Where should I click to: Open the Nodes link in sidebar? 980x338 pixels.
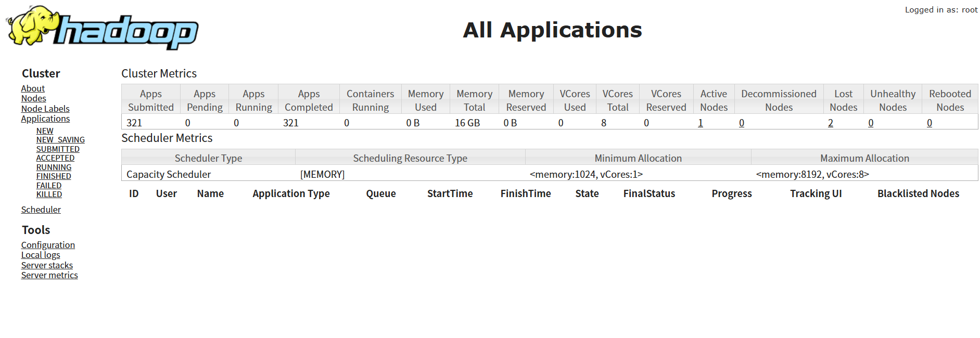pyautogui.click(x=34, y=98)
